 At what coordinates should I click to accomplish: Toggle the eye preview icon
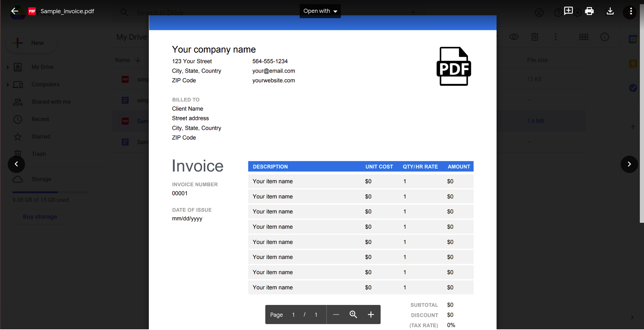[x=514, y=37]
